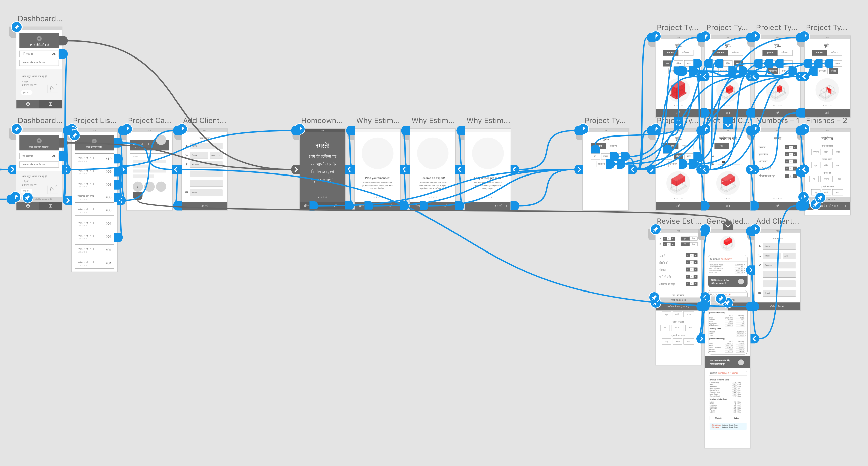Toggle the lower ₹143000 cement switch in Generated artboard
868x466 pixels.
[741, 362]
